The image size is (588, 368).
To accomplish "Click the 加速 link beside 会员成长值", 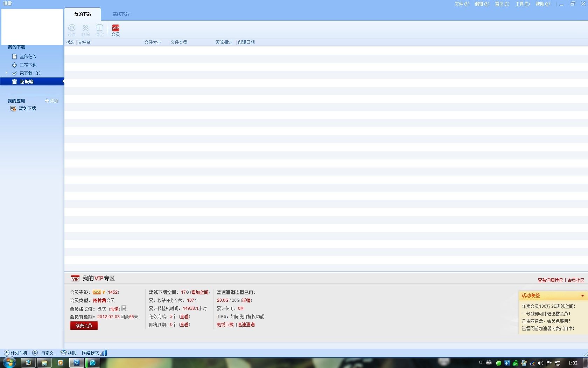I will tap(114, 309).
